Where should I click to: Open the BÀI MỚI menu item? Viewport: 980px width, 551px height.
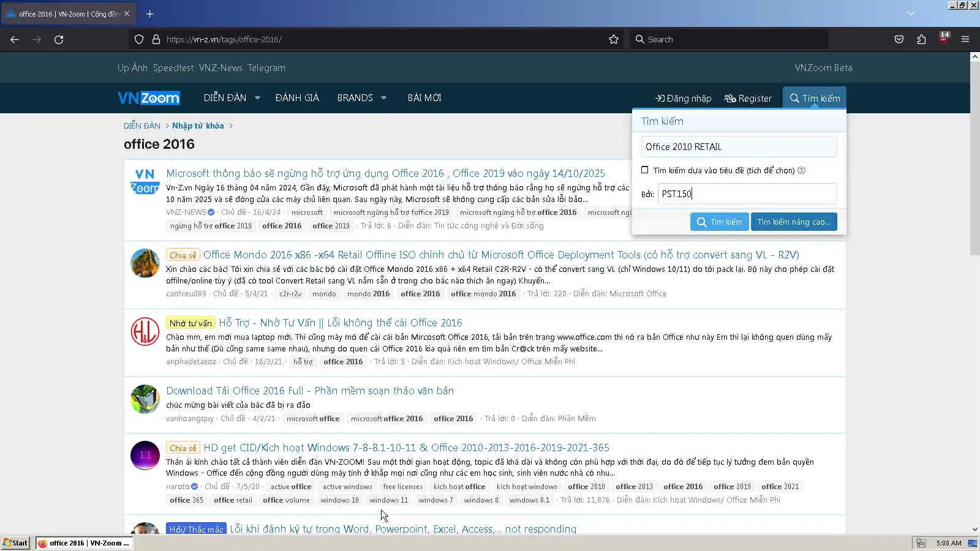424,98
